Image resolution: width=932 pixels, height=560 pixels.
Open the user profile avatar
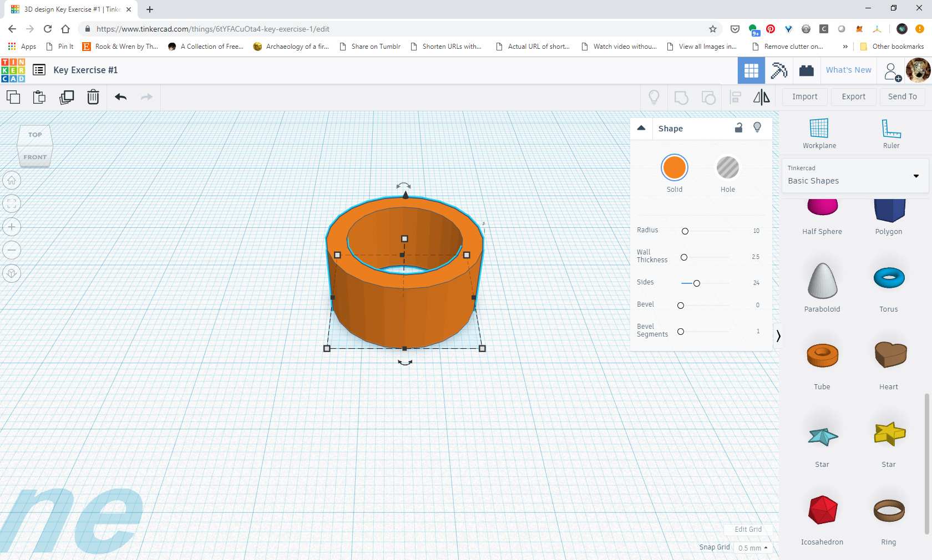pyautogui.click(x=918, y=70)
